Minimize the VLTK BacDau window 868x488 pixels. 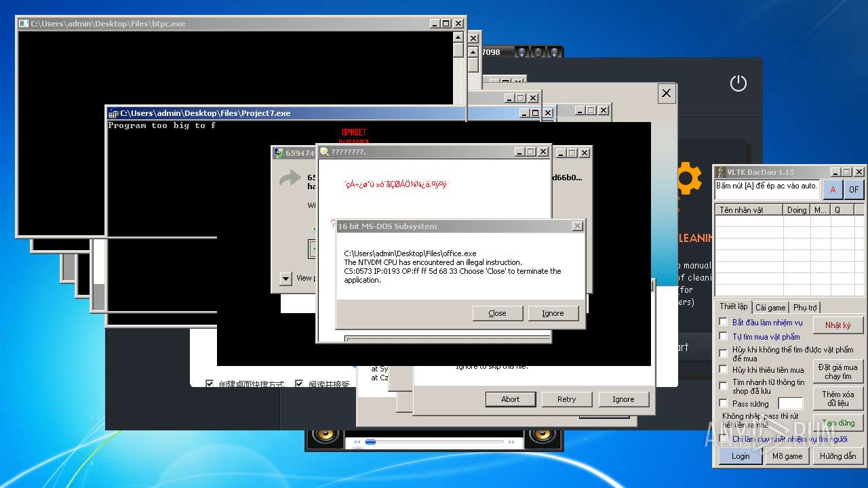[836, 172]
